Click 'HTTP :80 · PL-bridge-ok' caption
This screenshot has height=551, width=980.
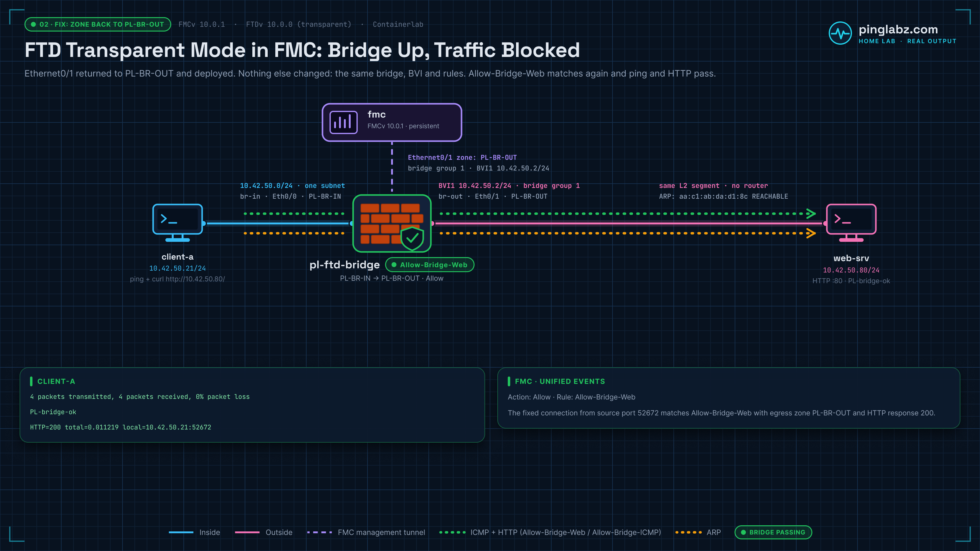851,281
